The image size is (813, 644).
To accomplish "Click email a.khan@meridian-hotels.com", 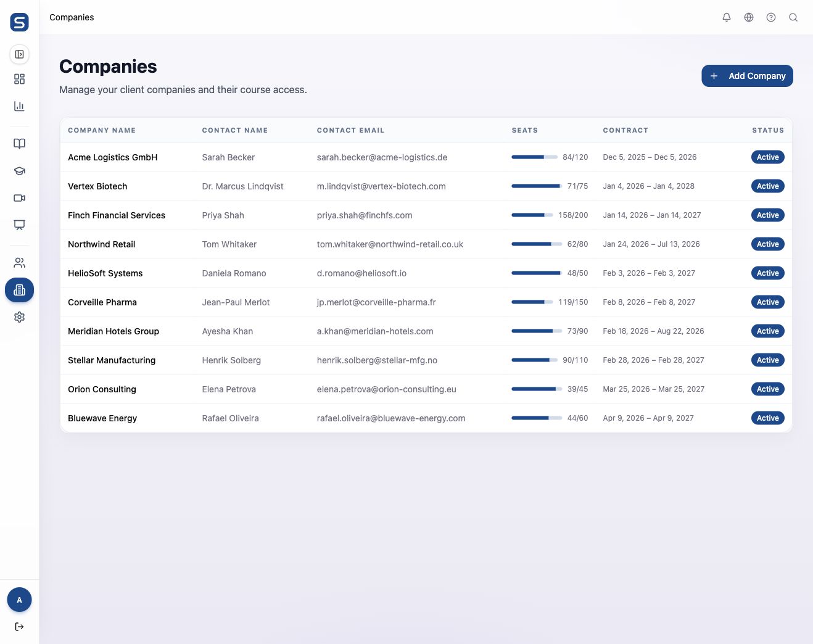I will tap(375, 331).
